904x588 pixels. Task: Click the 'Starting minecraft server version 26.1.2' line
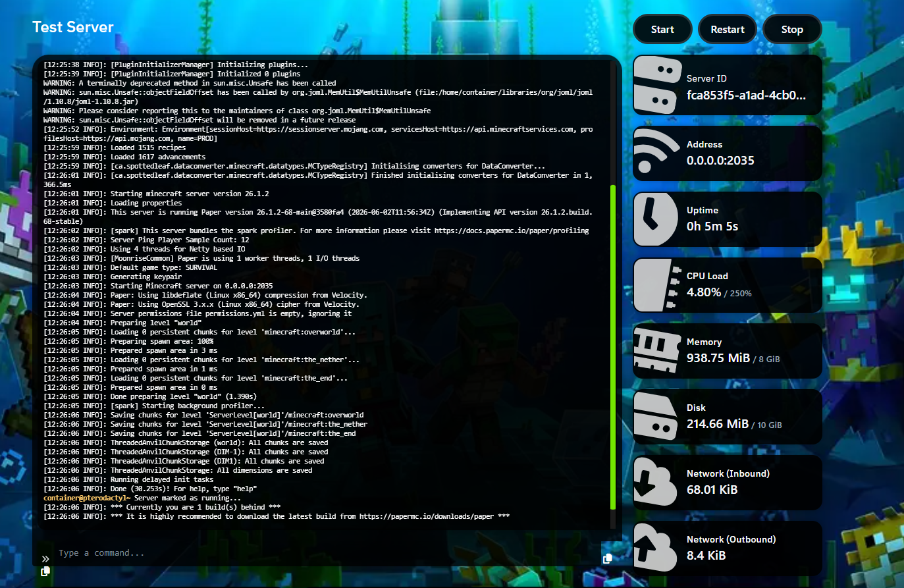click(x=156, y=194)
